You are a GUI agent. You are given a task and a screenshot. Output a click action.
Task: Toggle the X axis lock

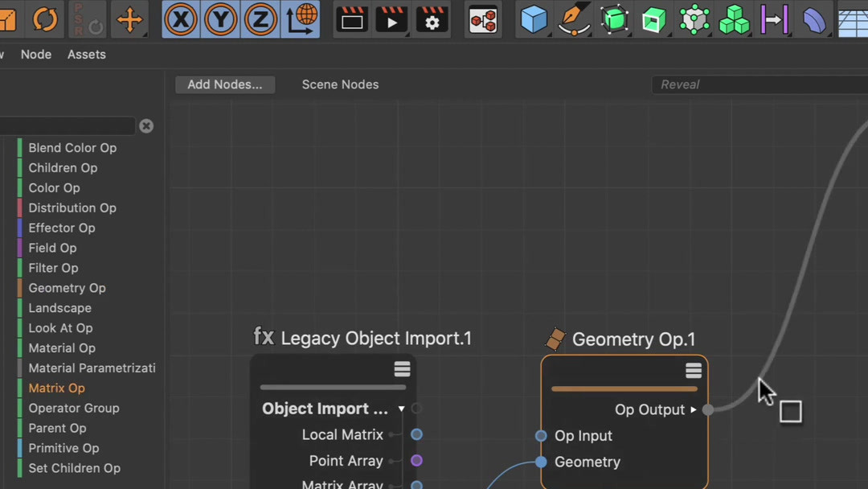(181, 19)
